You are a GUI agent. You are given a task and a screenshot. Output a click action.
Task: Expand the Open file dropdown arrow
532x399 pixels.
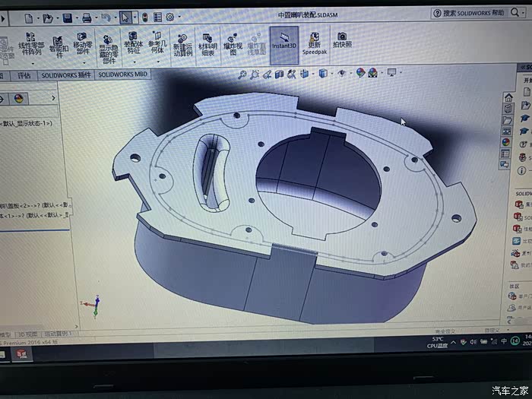coord(56,17)
